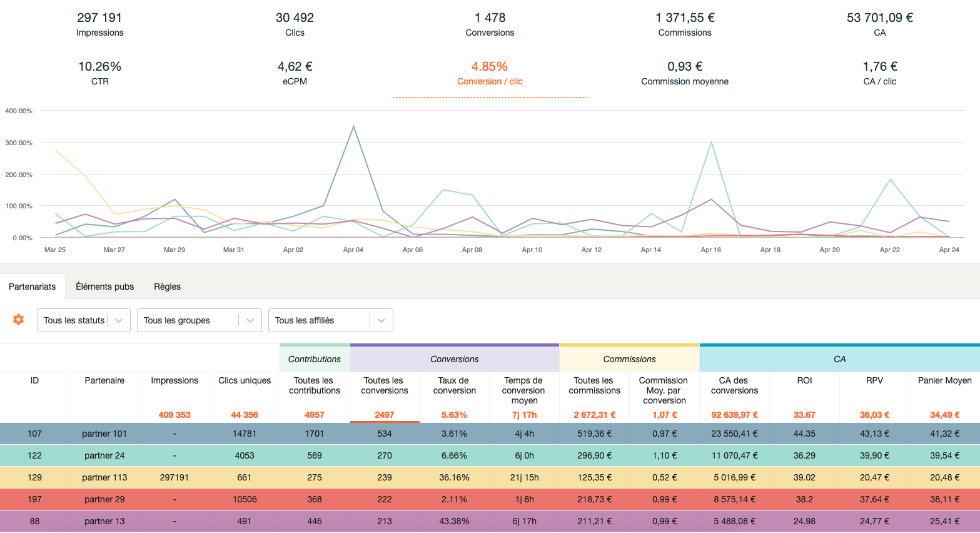Choose the Conversions metric 1 478
This screenshot has height=533, width=980.
pyautogui.click(x=490, y=24)
